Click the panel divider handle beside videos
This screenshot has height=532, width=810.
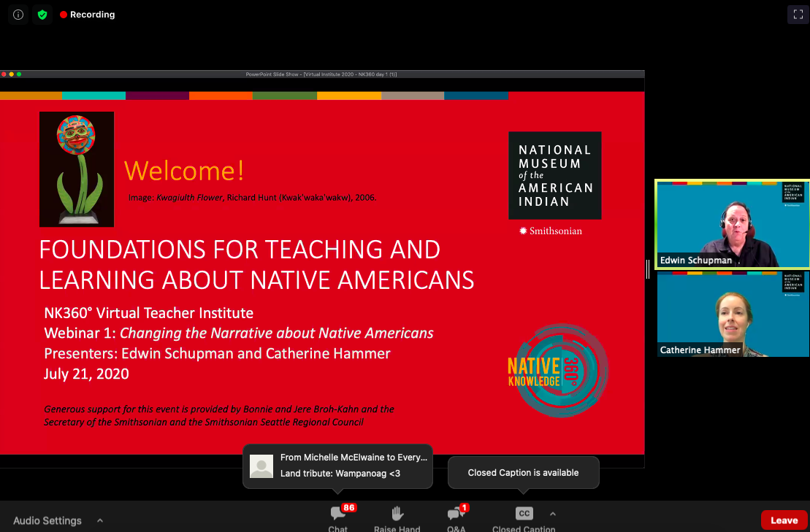(648, 269)
